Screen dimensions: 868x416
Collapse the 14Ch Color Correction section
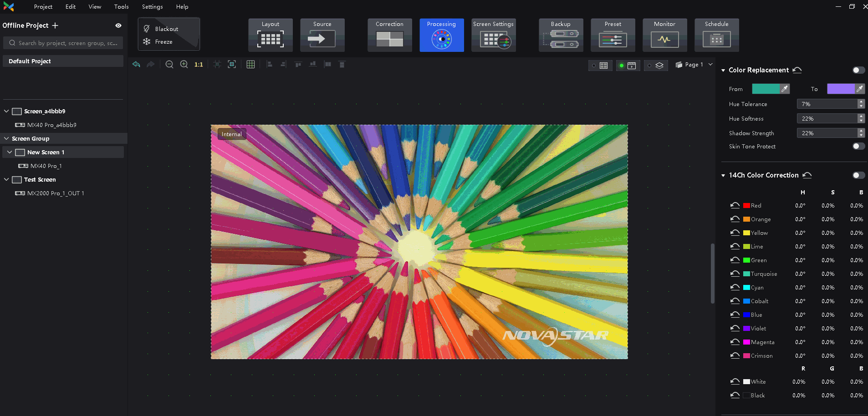point(723,176)
